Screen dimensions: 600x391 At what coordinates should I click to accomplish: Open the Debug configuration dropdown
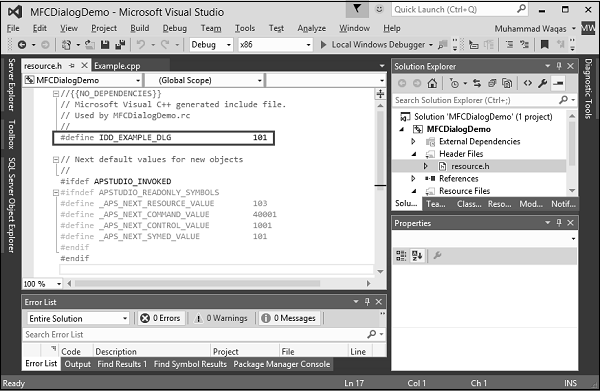(211, 45)
